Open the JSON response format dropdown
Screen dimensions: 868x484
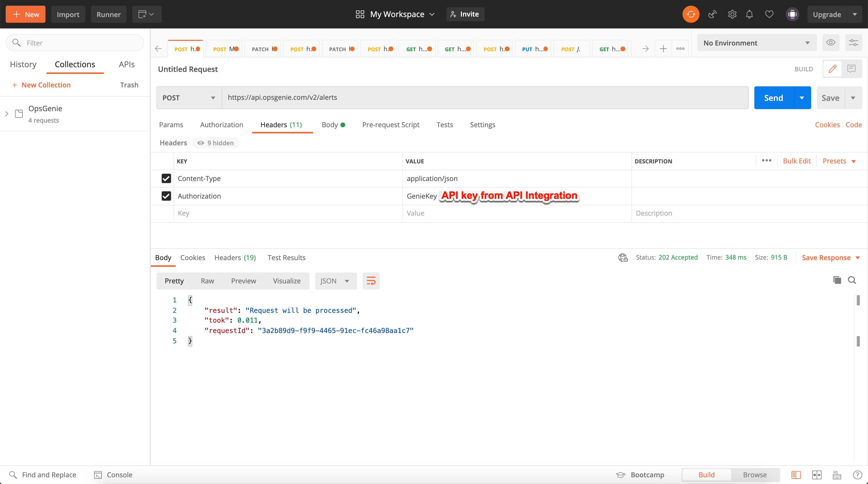click(335, 281)
